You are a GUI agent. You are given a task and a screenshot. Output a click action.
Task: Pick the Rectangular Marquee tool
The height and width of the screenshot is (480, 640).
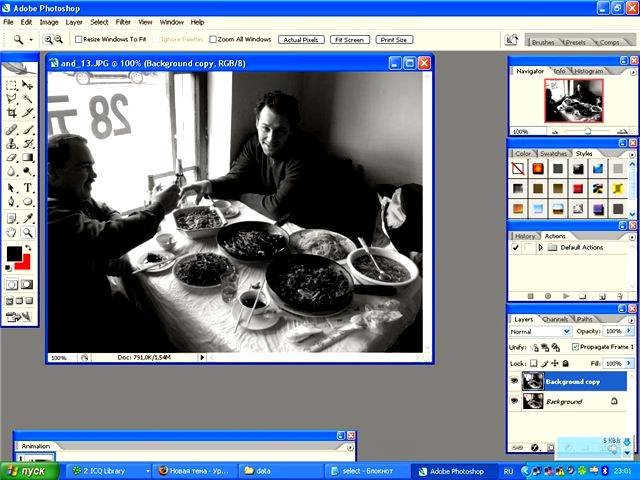tap(11, 85)
